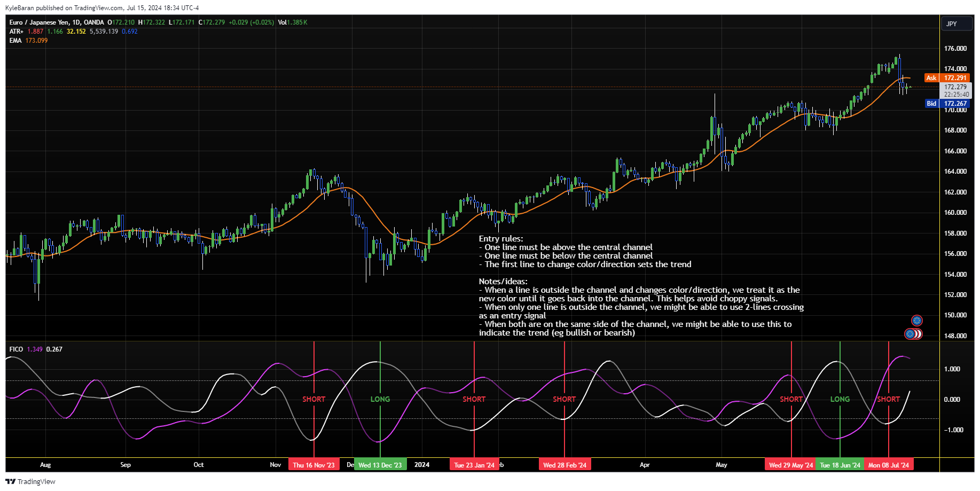Click the ATR+ indicator legend name
The image size is (980, 491).
point(17,32)
